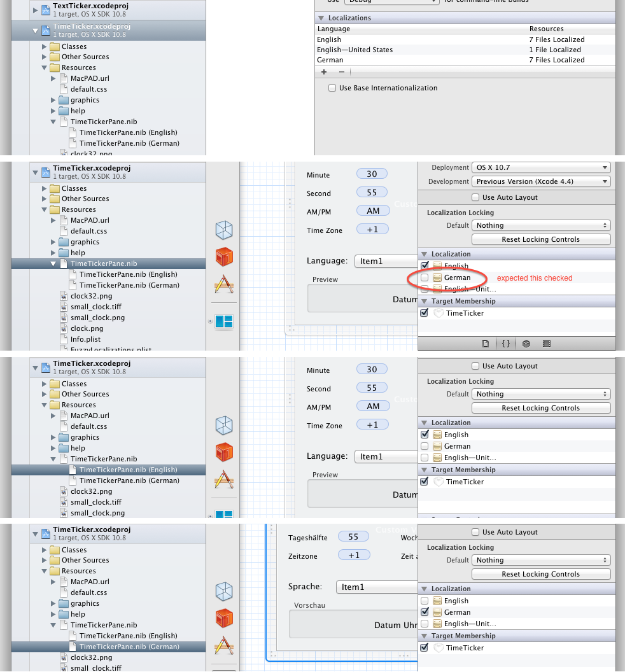Open the Deployment dropdown showing OS X 10.7

pyautogui.click(x=541, y=167)
